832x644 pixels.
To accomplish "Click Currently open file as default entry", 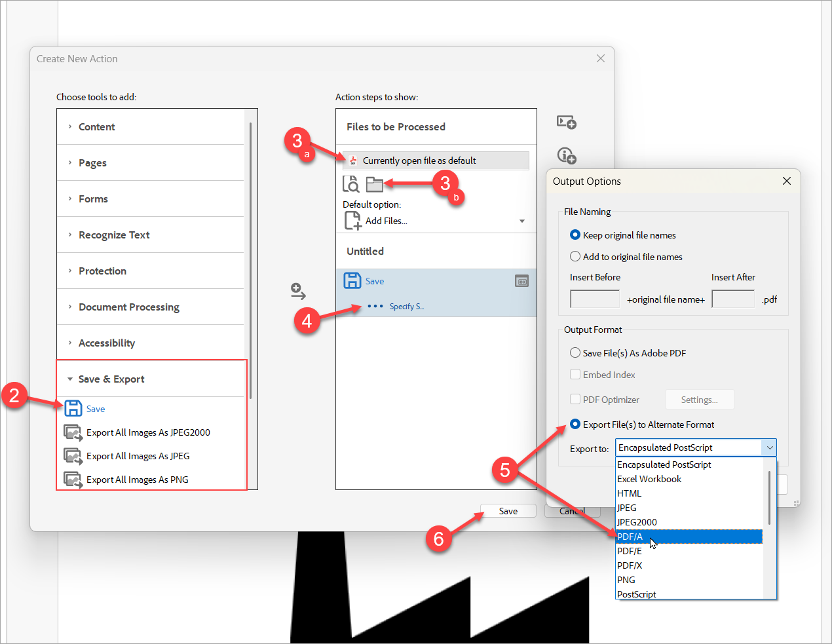I will point(436,161).
